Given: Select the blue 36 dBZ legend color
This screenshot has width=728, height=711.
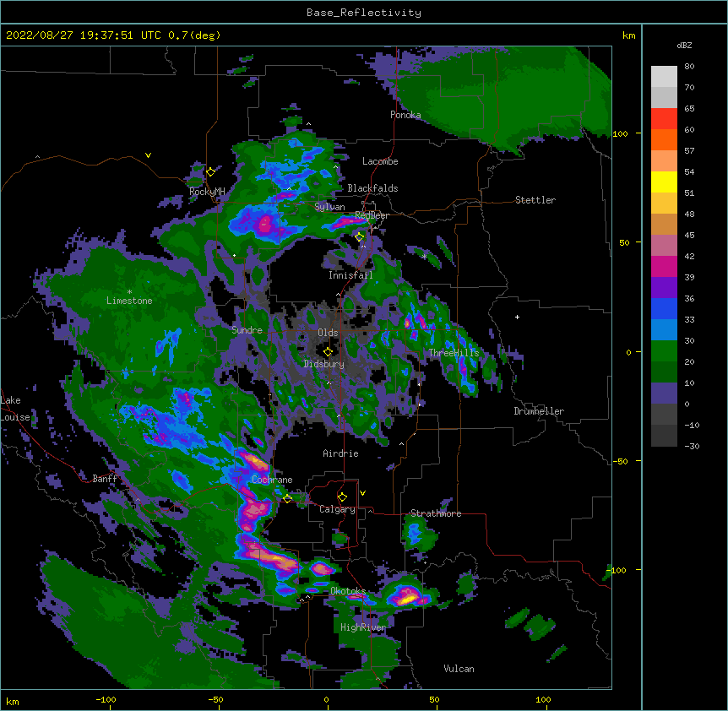Looking at the screenshot, I should pyautogui.click(x=664, y=308).
